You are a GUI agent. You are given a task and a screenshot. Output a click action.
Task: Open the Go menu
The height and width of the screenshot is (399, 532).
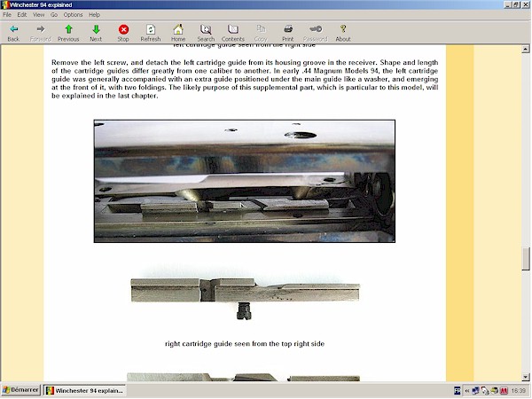tap(54, 14)
